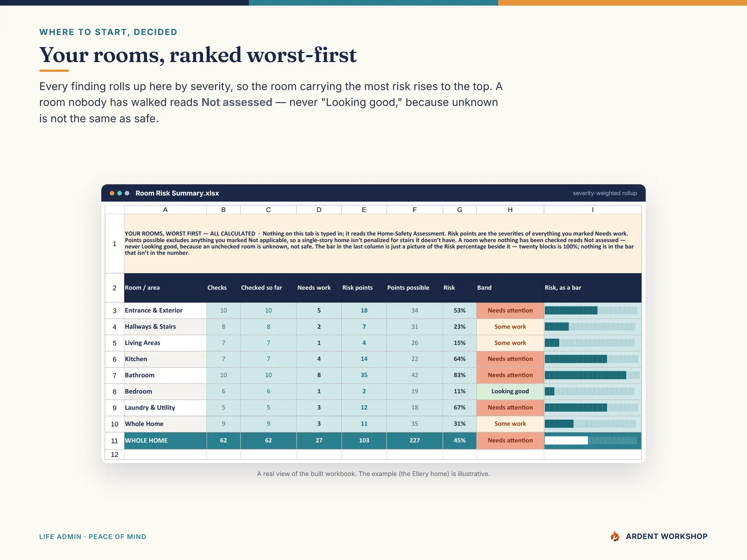
Task: Click the 'WHERE TO START, DECIDED' eyebrow text
Action: tap(108, 32)
